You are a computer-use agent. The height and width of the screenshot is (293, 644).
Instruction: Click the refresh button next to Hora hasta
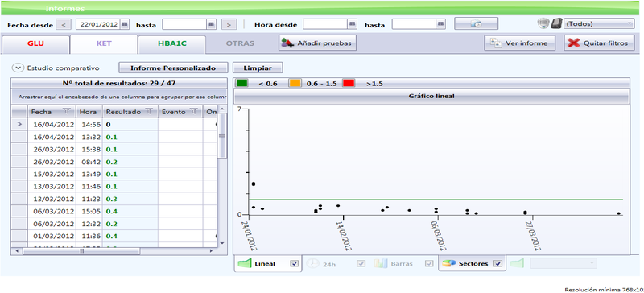click(x=476, y=24)
